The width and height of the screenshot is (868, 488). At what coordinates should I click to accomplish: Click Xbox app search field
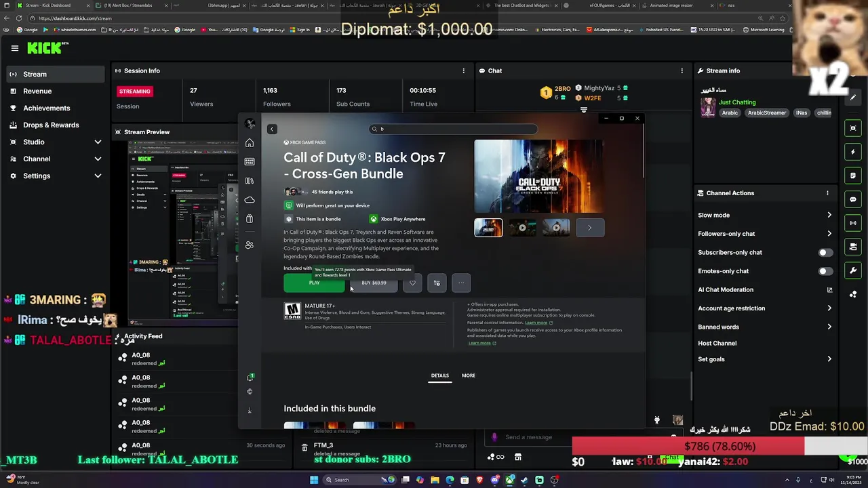[x=454, y=129]
